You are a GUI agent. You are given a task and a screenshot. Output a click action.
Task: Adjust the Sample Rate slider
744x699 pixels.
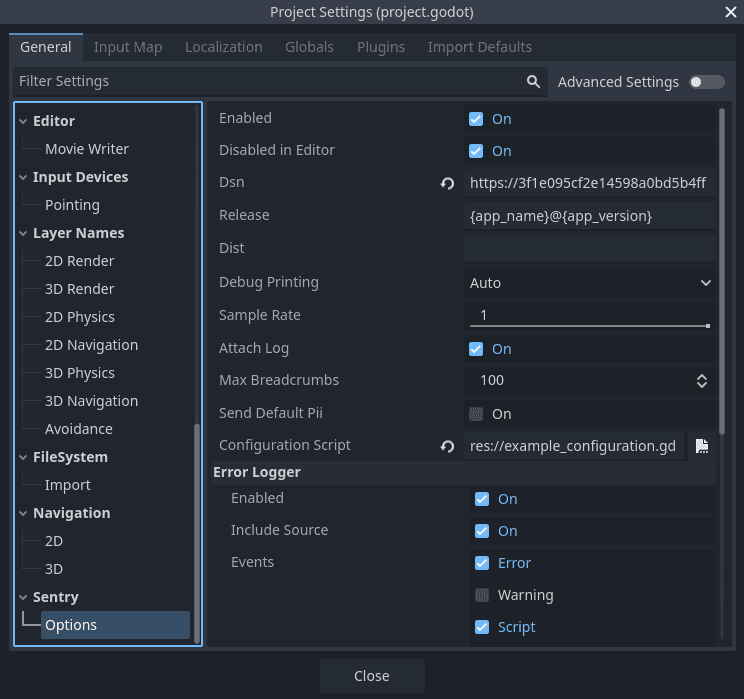point(590,325)
